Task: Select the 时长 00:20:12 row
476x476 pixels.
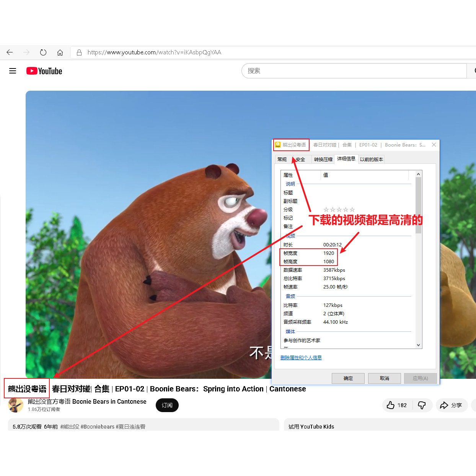Action: click(347, 245)
